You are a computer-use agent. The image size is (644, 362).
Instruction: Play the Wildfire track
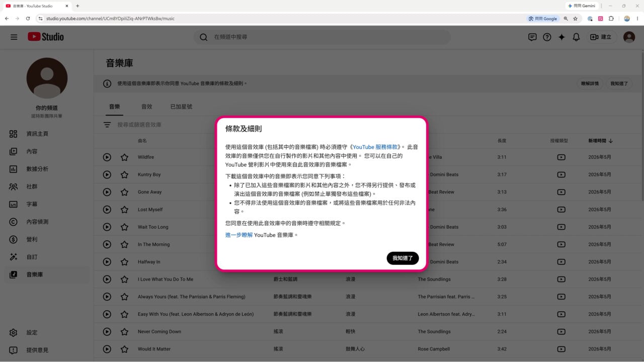pos(107,157)
